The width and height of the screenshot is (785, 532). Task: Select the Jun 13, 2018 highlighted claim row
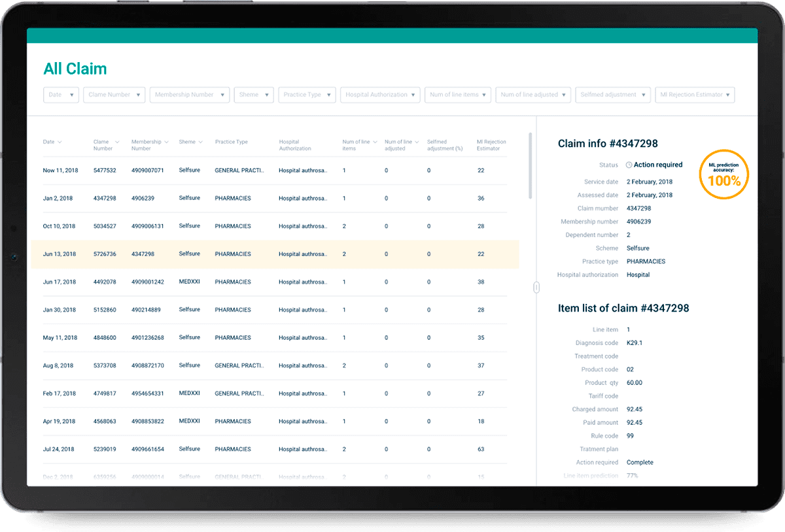point(275,254)
